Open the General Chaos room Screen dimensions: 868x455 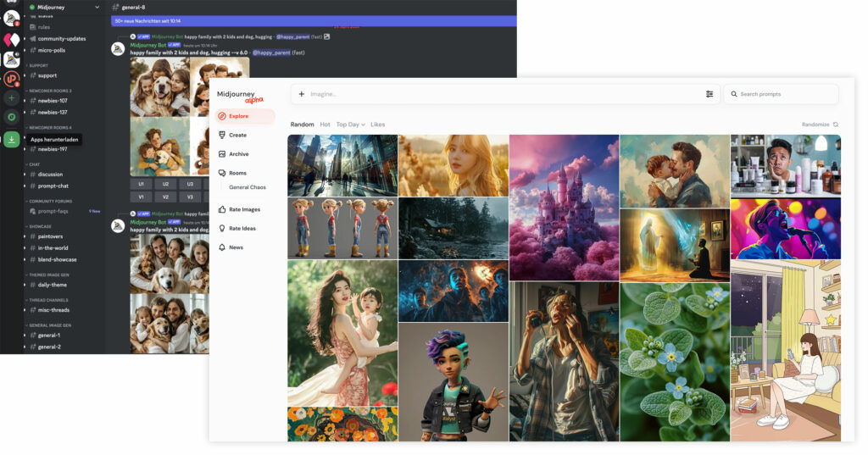click(x=248, y=187)
